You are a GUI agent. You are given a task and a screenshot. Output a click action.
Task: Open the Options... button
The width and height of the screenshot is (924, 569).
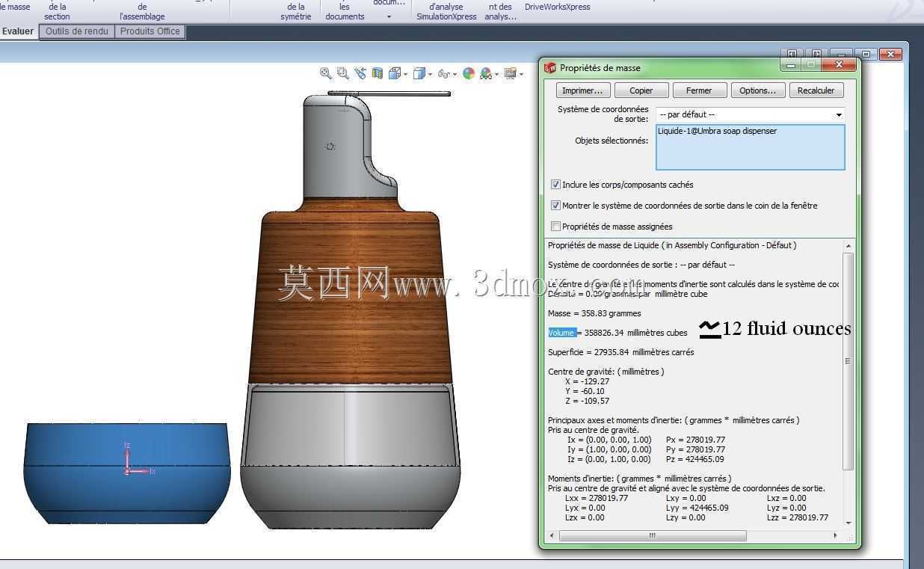(x=758, y=90)
